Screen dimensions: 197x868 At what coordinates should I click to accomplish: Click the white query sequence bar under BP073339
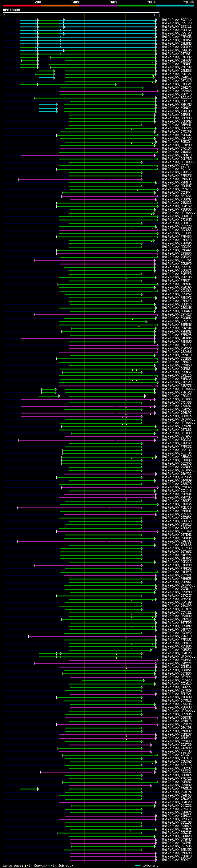(x=81, y=13)
